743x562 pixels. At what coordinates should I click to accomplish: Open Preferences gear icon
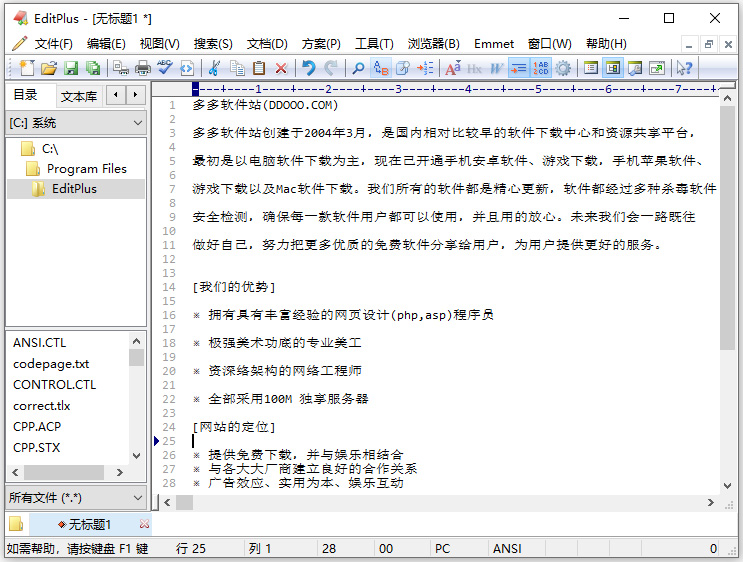[x=563, y=68]
